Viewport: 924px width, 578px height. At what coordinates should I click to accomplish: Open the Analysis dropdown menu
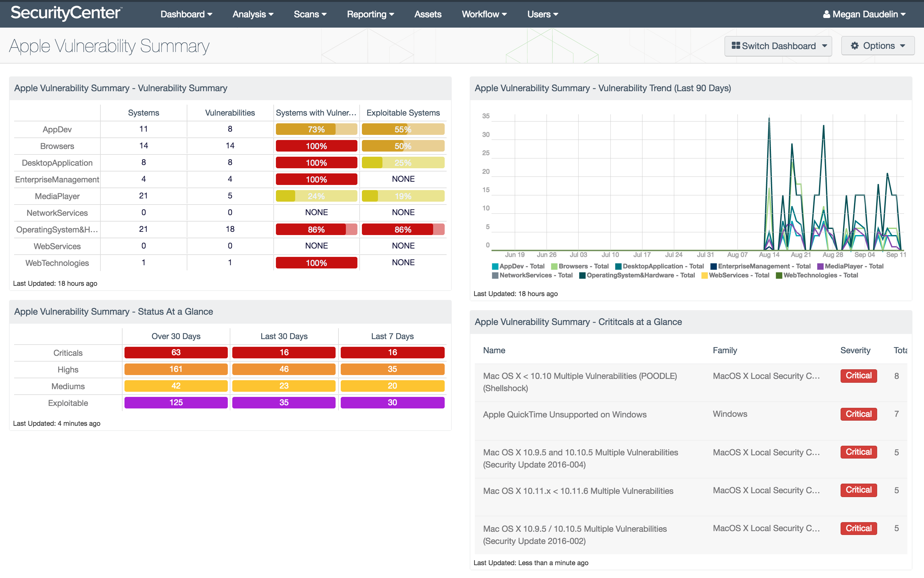point(253,14)
